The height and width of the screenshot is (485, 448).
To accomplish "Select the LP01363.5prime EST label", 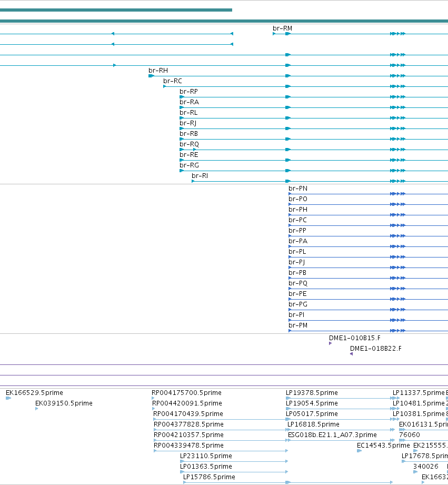I will pos(206,466).
